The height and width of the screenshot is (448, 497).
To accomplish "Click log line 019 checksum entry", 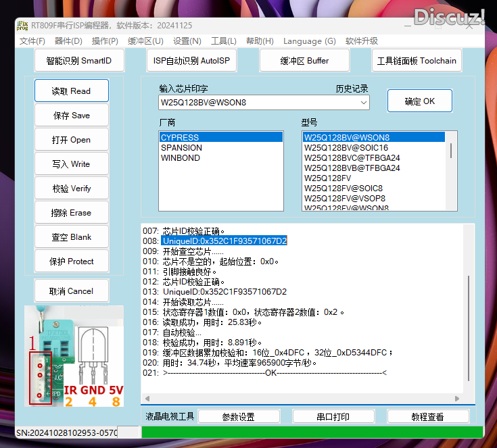I will point(278,353).
